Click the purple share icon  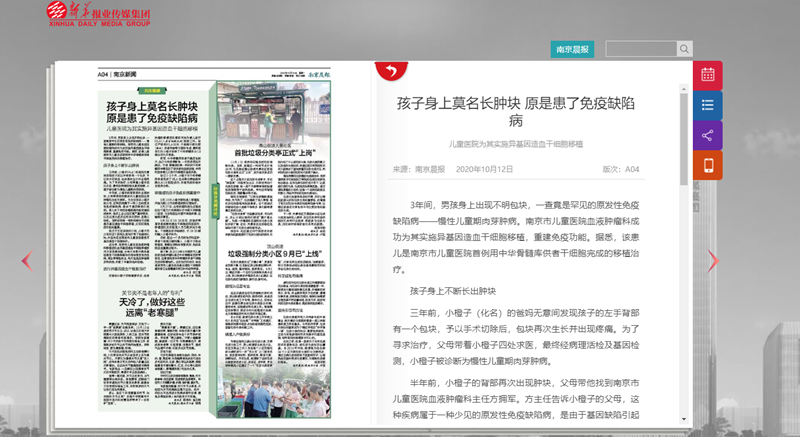click(708, 135)
